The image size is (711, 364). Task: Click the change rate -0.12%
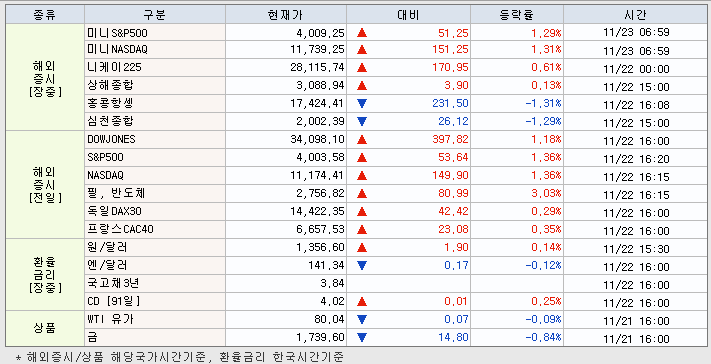click(543, 265)
